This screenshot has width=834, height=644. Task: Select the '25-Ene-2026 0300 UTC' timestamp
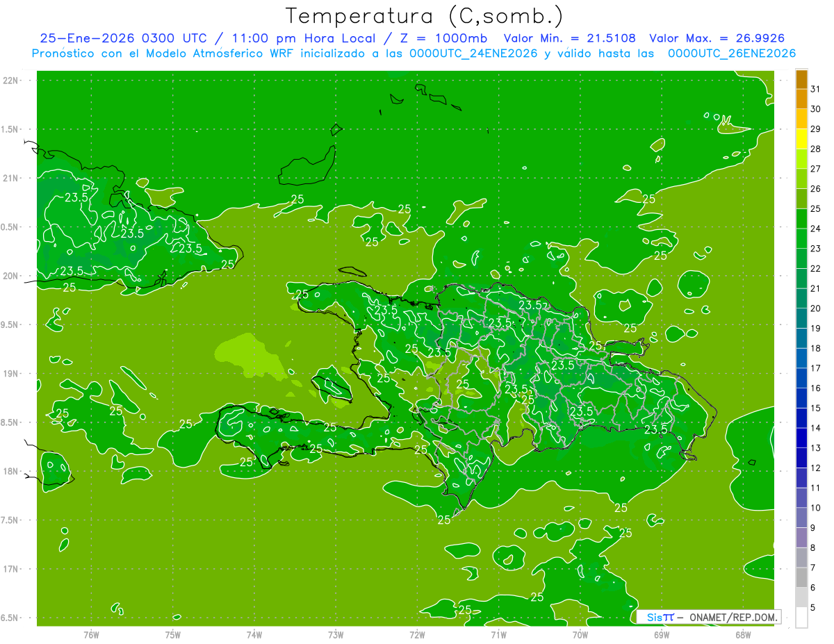(x=123, y=38)
